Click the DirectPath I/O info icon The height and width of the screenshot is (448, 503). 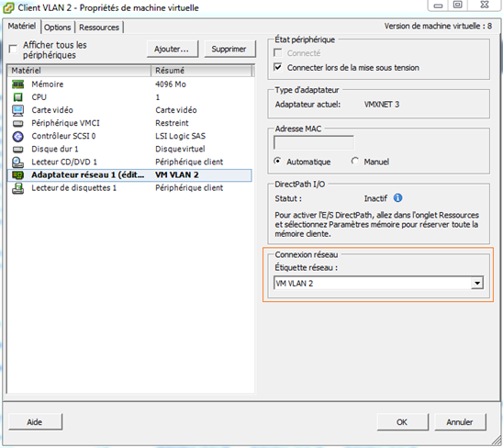coord(397,198)
